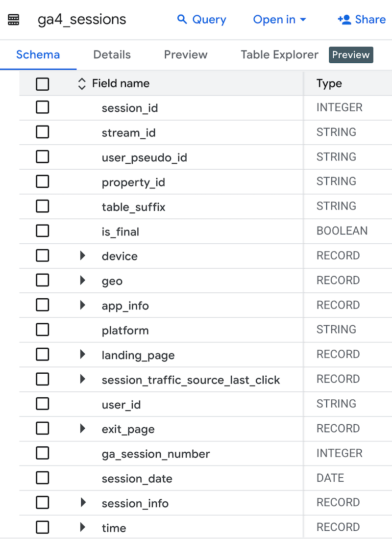This screenshot has width=392, height=541.
Task: Sort fields using Field name sort arrows
Action: pos(81,83)
